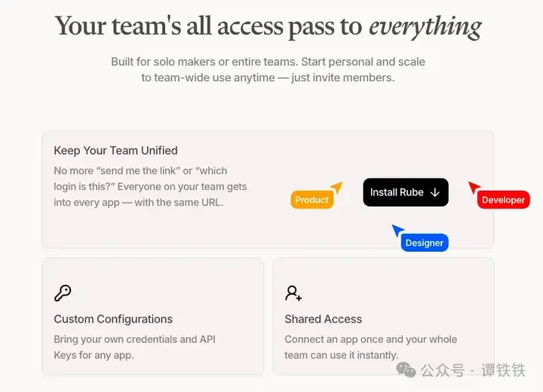Click the WeChat logo in watermark

tap(406, 370)
